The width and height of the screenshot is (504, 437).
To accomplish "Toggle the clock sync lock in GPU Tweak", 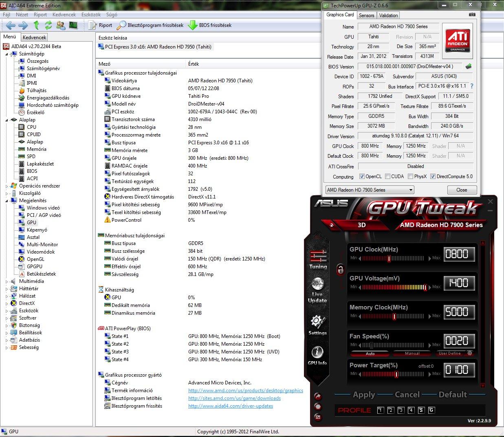I will coord(340,269).
